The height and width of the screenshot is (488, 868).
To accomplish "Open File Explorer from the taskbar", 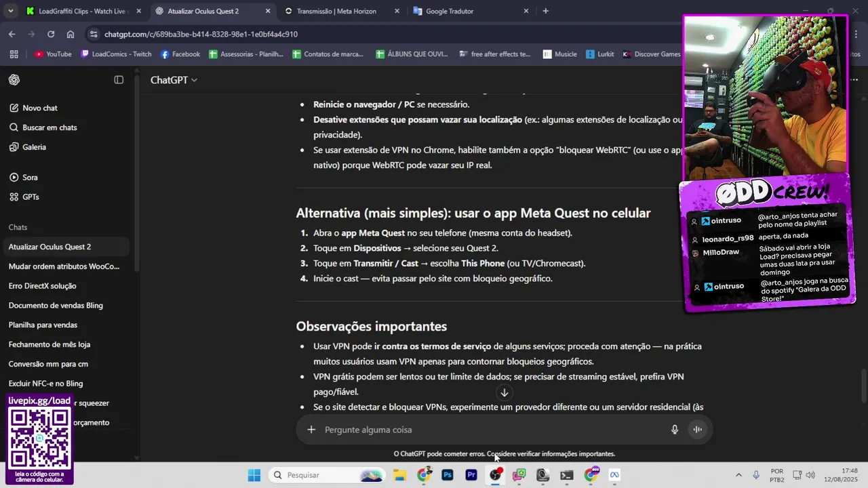I will (x=399, y=475).
